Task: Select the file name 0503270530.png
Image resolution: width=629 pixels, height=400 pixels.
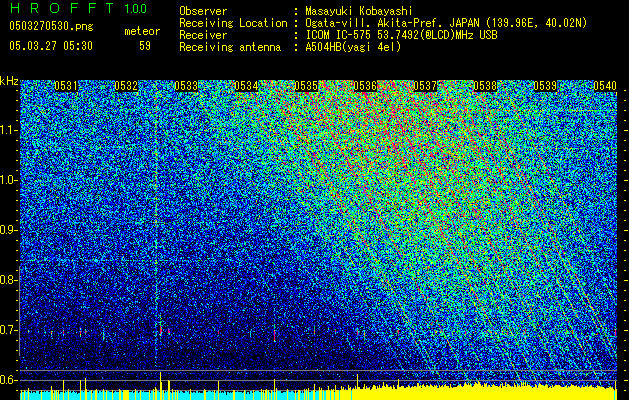Action: 51,26
